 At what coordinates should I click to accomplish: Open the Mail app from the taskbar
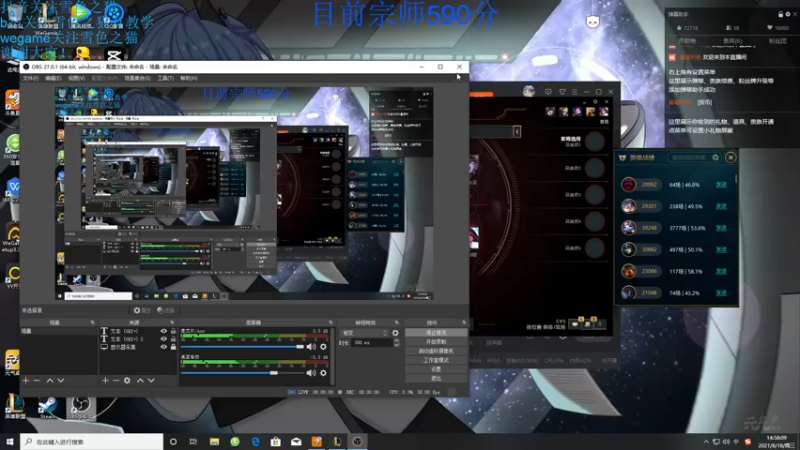[x=296, y=441]
